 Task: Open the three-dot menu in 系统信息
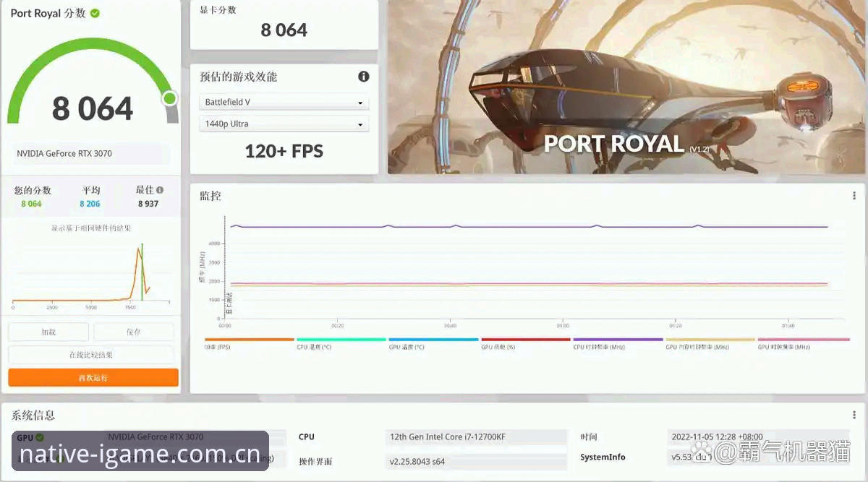(854, 416)
